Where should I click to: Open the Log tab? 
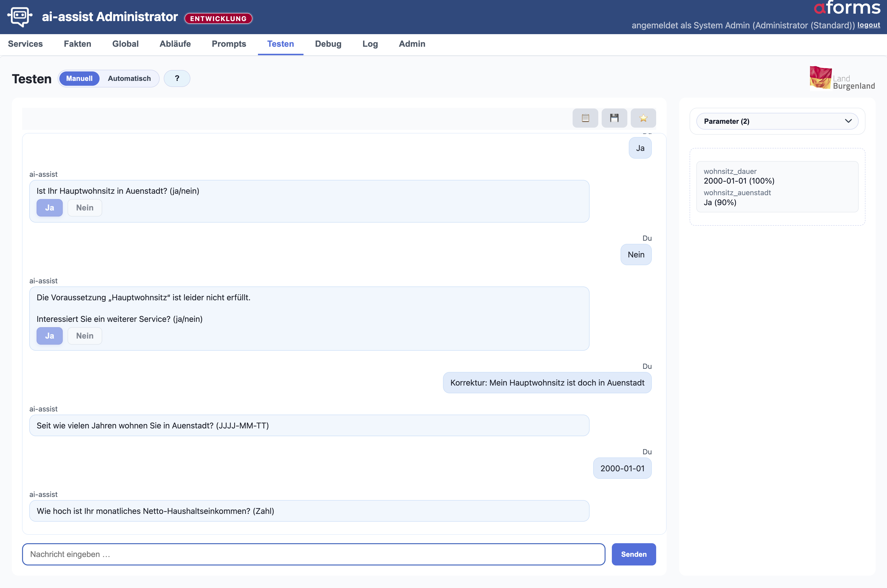pos(370,44)
